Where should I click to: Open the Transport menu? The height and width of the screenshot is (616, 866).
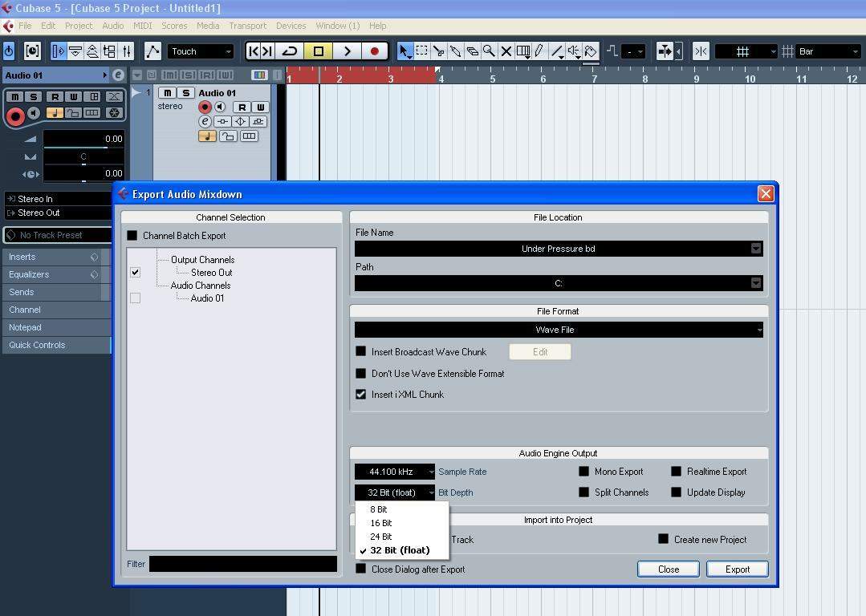pos(247,26)
